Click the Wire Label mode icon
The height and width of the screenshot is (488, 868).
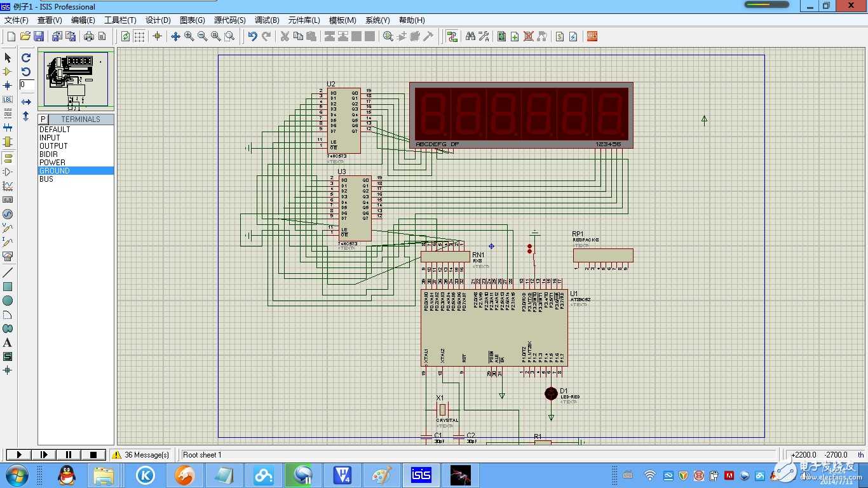[8, 100]
